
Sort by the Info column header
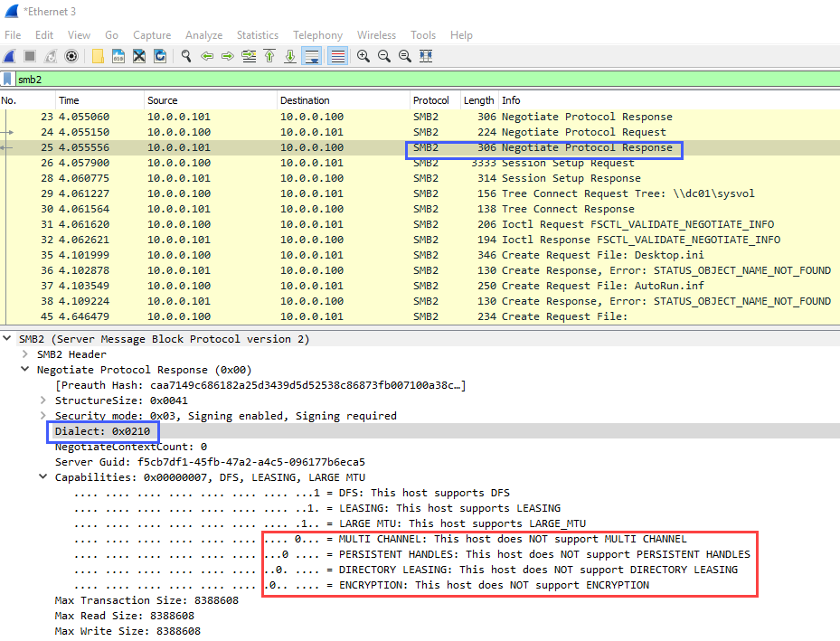(x=669, y=100)
